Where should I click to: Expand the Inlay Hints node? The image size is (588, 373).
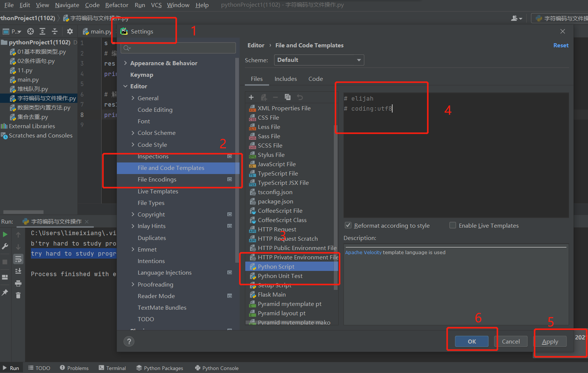pos(133,226)
